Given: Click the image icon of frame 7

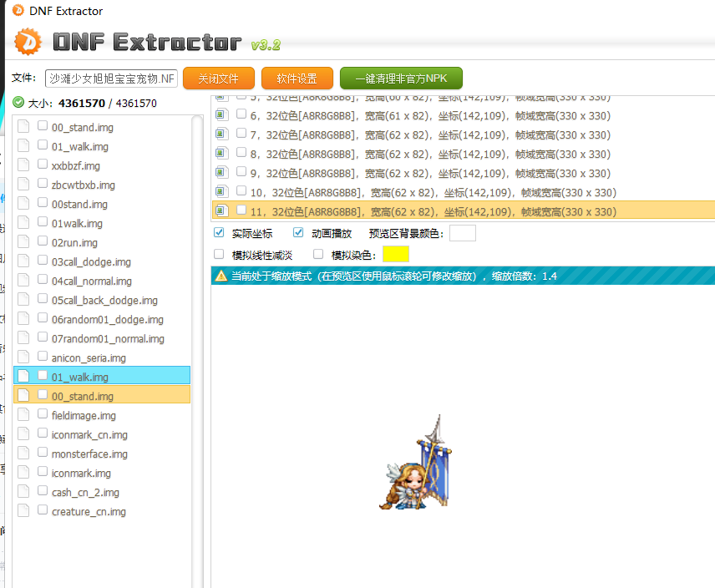Looking at the screenshot, I should coord(221,134).
